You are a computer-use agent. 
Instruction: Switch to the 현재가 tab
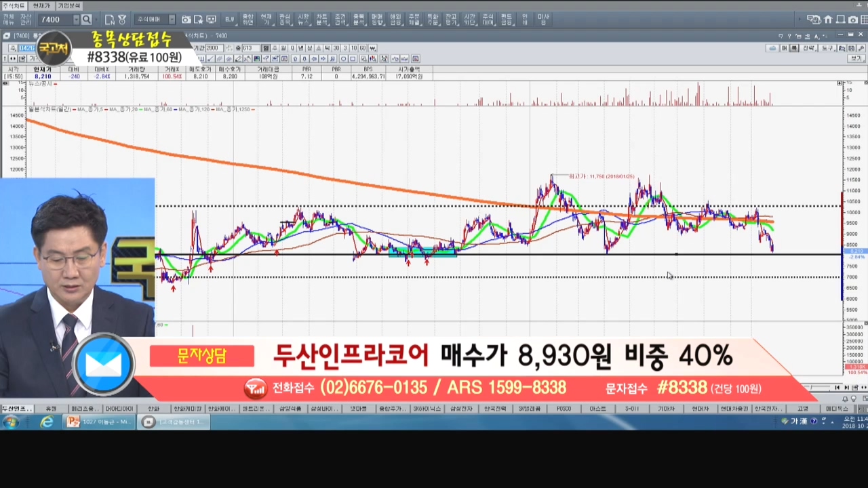pyautogui.click(x=41, y=5)
